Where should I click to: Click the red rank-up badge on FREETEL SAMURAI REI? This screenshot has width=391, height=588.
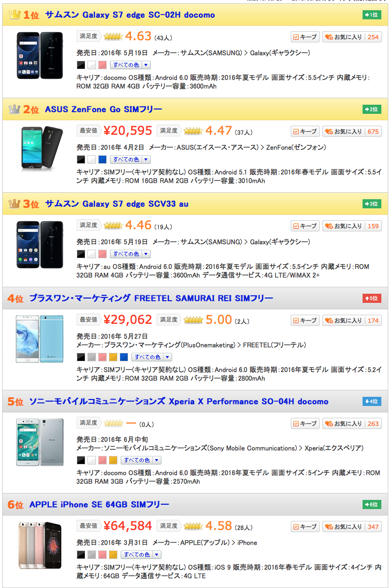click(x=372, y=298)
